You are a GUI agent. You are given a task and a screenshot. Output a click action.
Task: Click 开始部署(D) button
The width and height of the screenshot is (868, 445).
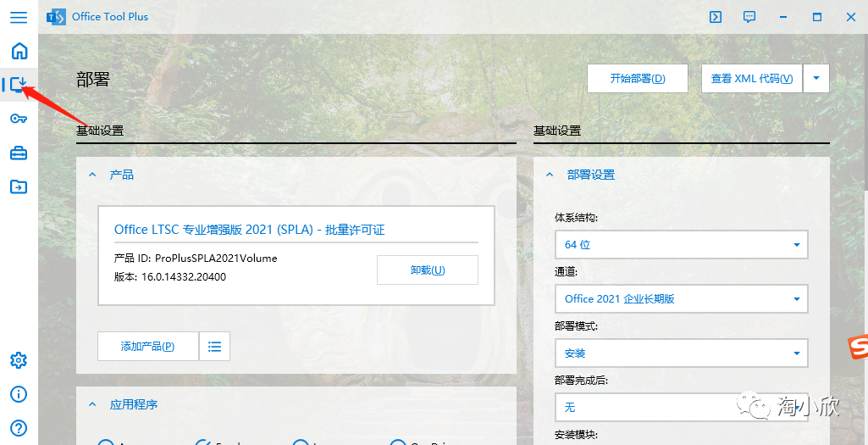click(x=638, y=79)
